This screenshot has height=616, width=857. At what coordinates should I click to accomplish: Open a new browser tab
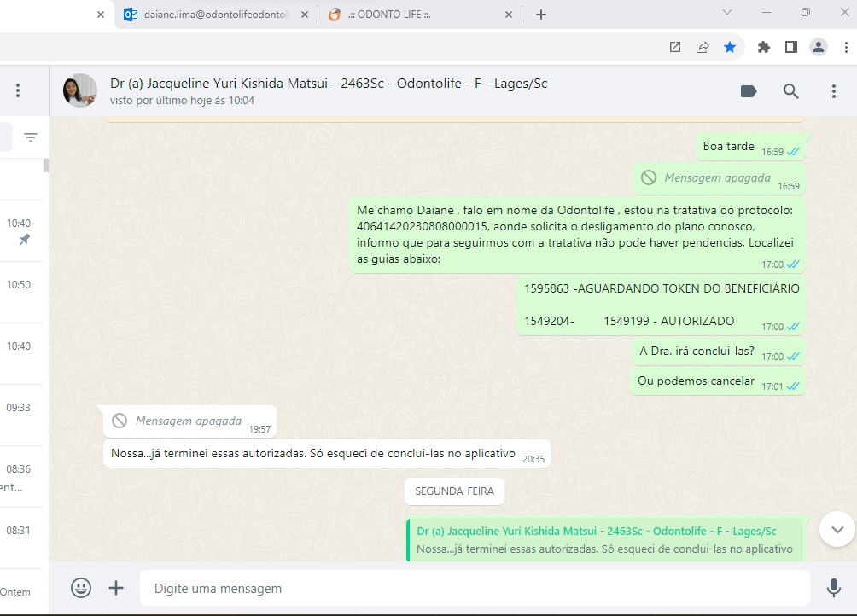tap(541, 15)
